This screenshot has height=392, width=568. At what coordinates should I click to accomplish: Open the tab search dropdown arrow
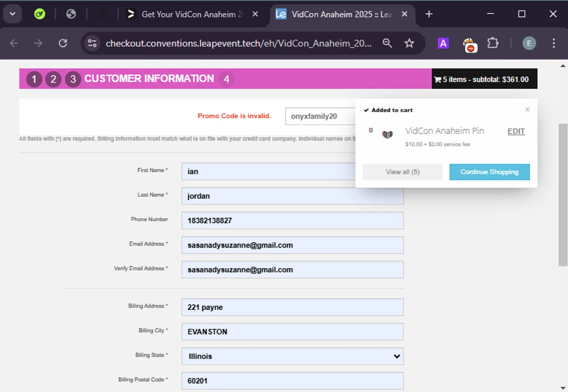tap(12, 14)
